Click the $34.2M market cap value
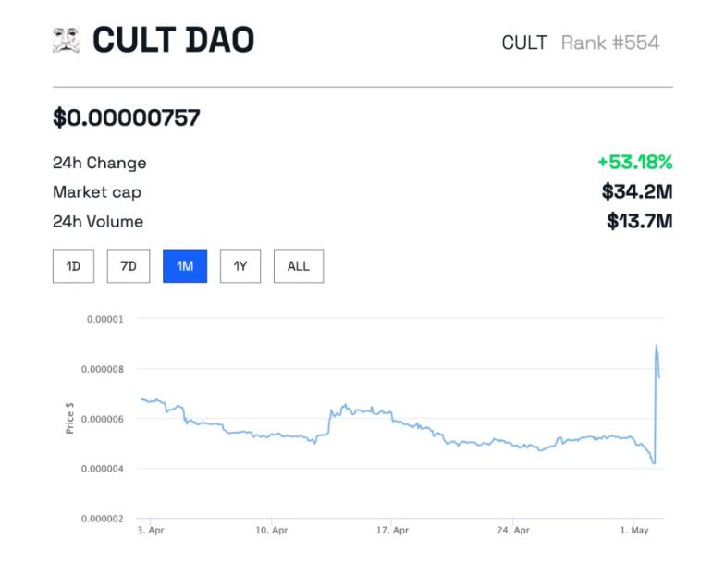The image size is (725, 588). [x=637, y=191]
